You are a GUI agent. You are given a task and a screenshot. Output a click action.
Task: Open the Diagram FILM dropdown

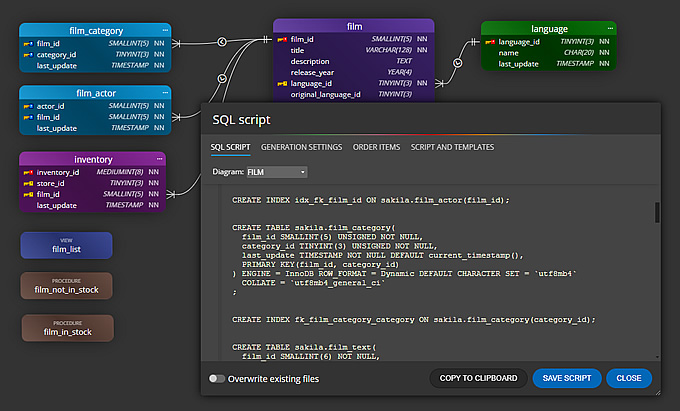[278, 172]
